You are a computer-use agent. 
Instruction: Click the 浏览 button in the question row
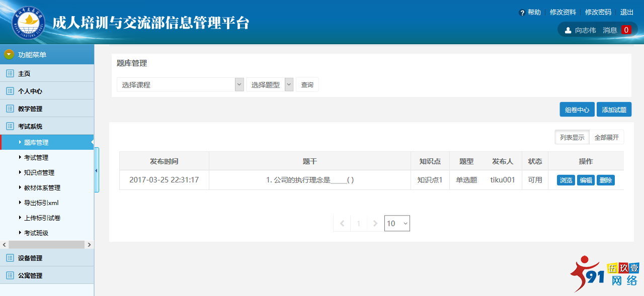pos(566,180)
